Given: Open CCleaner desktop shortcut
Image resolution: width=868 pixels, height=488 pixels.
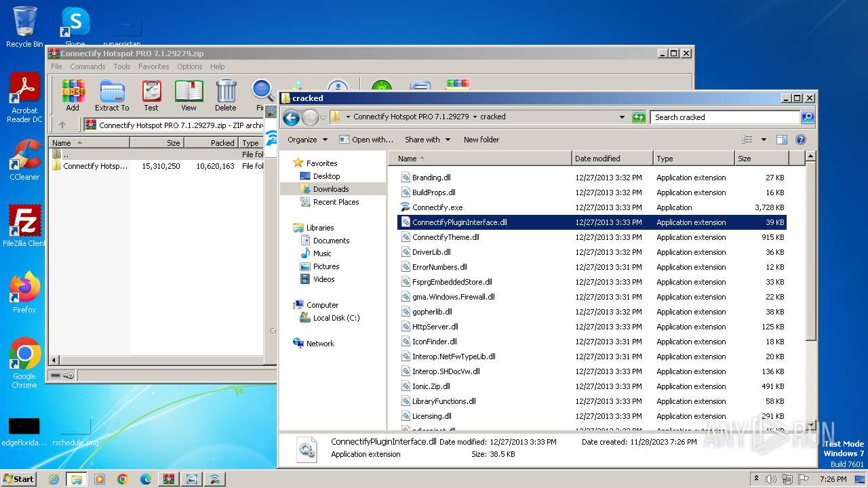Looking at the screenshot, I should click(24, 159).
